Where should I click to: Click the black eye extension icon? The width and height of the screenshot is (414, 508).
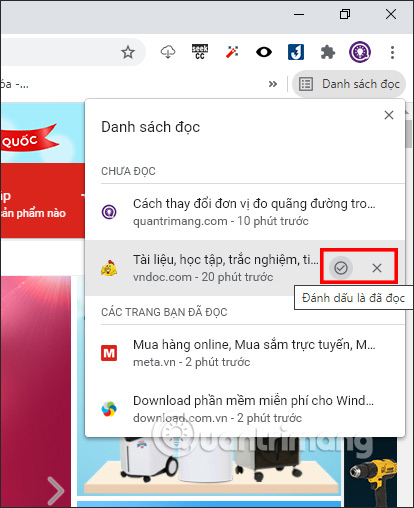(x=264, y=52)
